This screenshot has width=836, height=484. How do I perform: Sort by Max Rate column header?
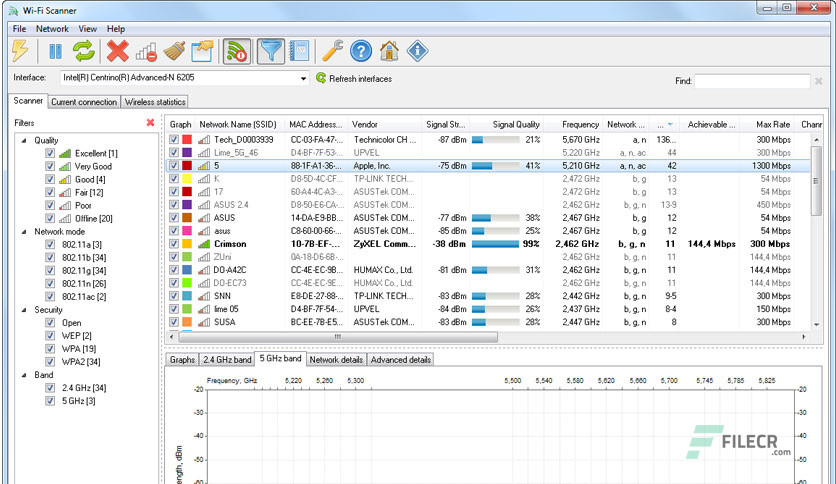coord(767,124)
